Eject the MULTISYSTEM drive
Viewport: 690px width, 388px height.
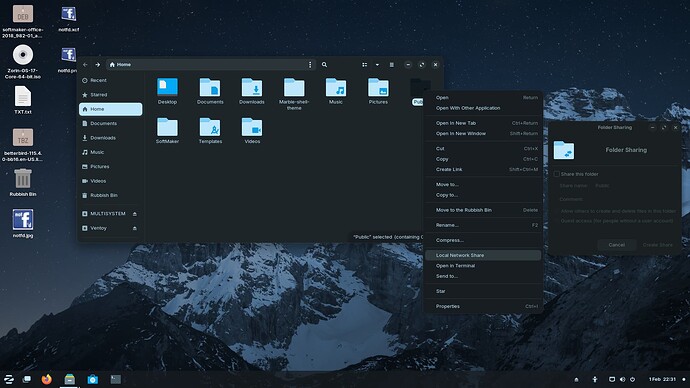(135, 214)
